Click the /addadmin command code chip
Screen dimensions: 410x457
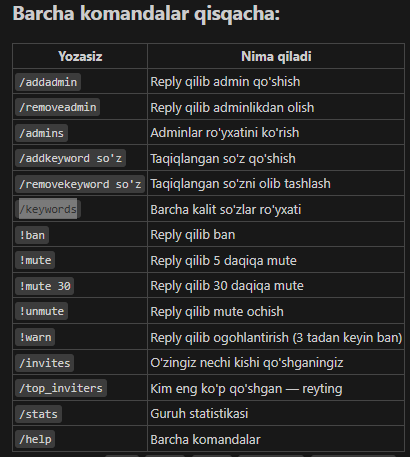tap(48, 82)
